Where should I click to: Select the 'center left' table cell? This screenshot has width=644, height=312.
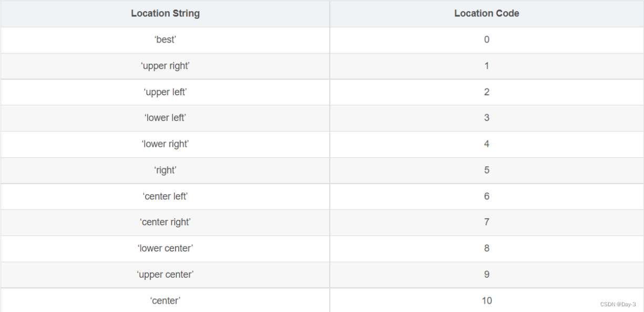point(165,196)
